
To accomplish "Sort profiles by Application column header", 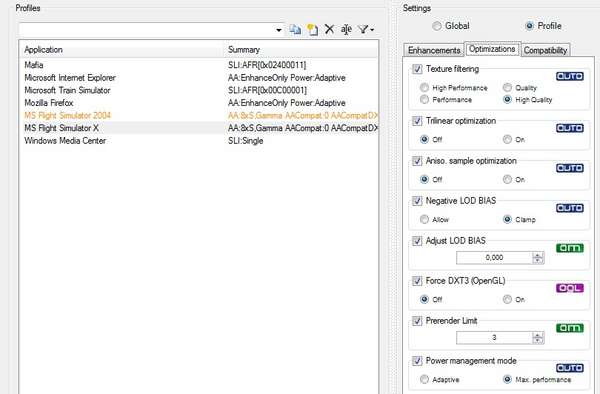I will click(122, 50).
